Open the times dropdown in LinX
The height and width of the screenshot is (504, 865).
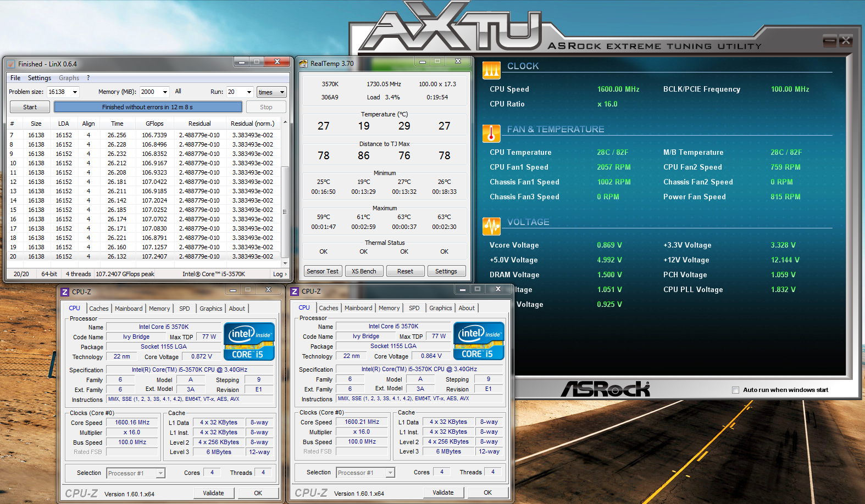click(282, 92)
